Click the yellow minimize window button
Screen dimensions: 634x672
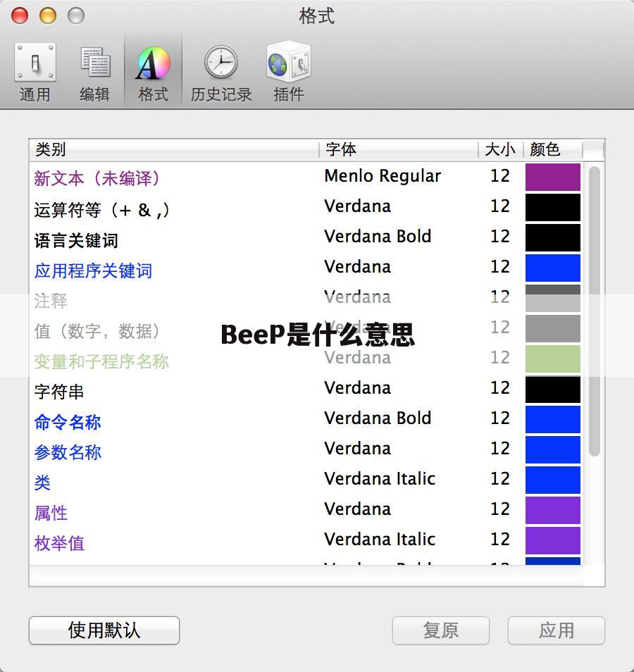(48, 16)
